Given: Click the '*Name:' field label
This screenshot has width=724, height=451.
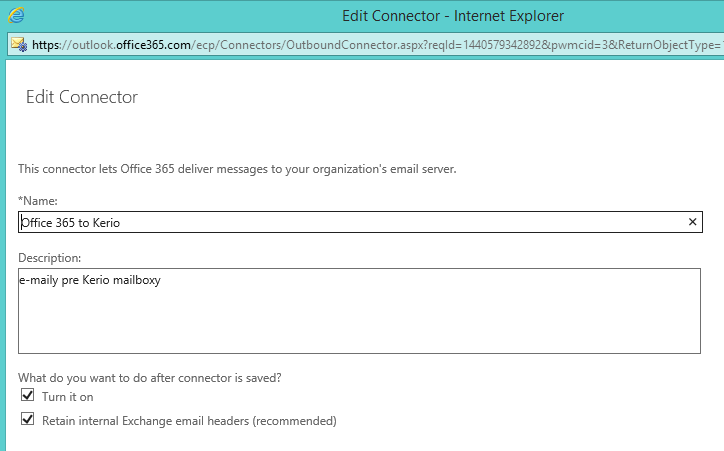Looking at the screenshot, I should pyautogui.click(x=38, y=201).
